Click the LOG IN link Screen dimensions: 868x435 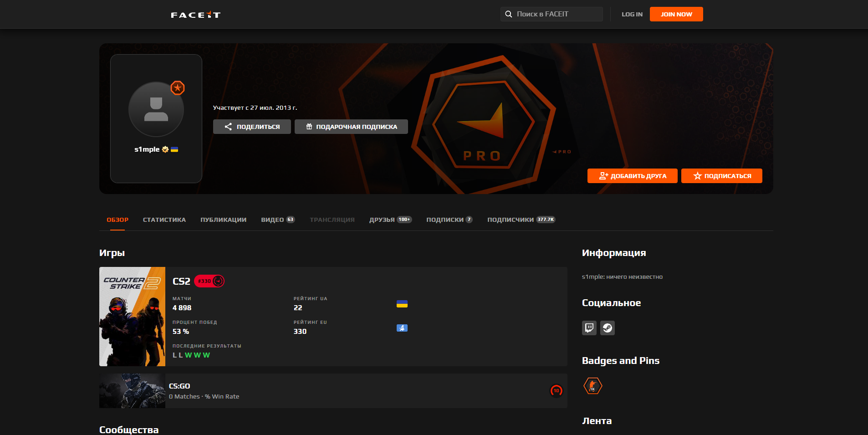coord(632,14)
